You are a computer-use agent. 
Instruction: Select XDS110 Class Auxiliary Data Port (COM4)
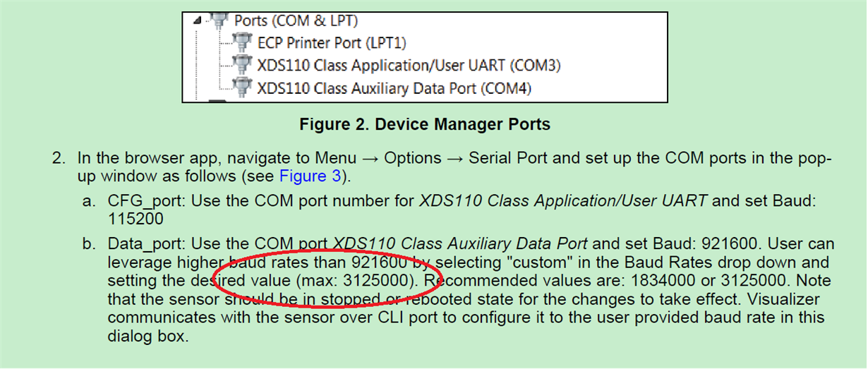point(394,88)
